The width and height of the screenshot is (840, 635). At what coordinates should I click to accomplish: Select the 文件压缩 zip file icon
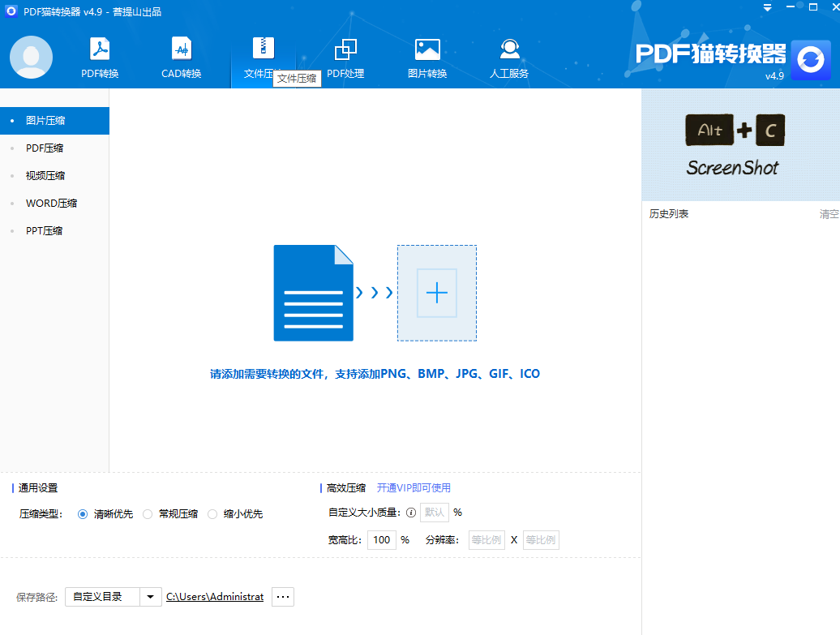(263, 48)
